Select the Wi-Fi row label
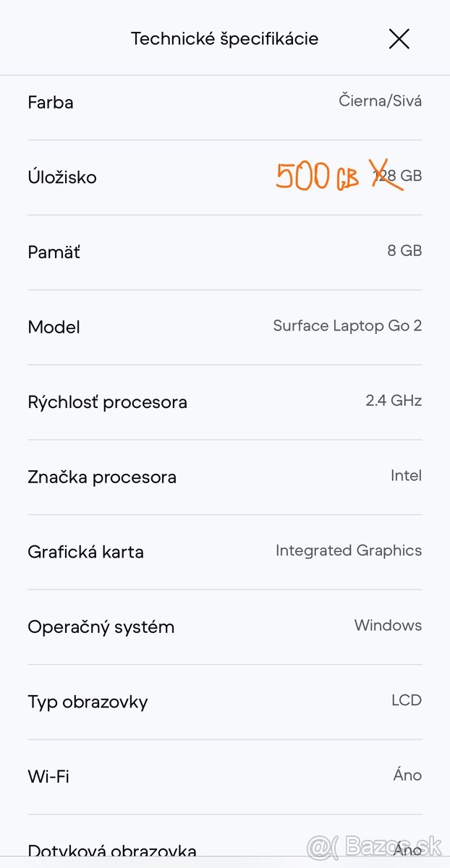Image resolution: width=450 pixels, height=868 pixels. 48,777
